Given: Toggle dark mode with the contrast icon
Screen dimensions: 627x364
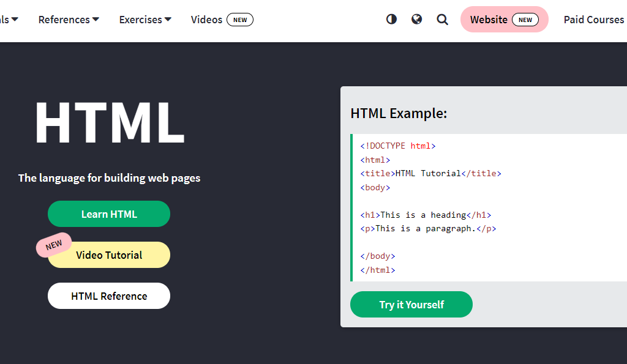Looking at the screenshot, I should [x=391, y=20].
